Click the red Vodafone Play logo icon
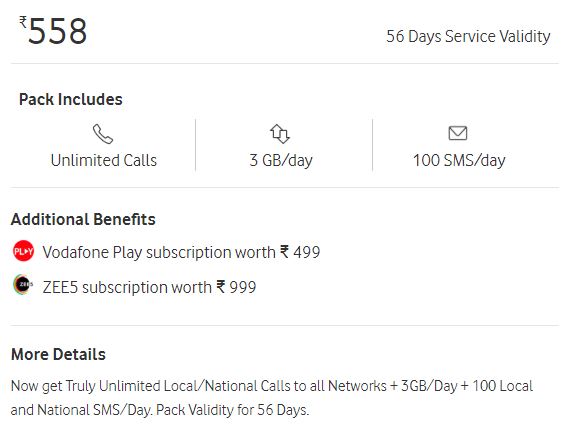The height and width of the screenshot is (430, 568). coord(24,251)
